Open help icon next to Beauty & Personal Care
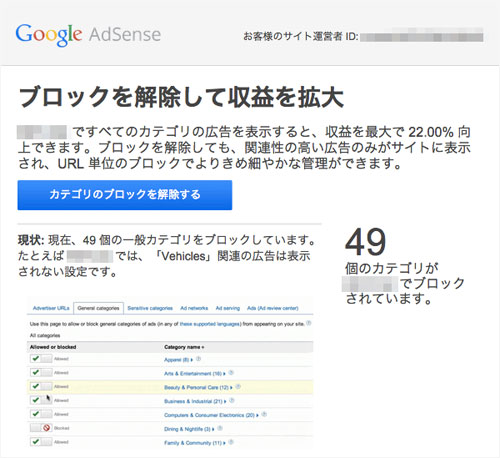Viewport: 500px width, 458px height. pos(238,387)
